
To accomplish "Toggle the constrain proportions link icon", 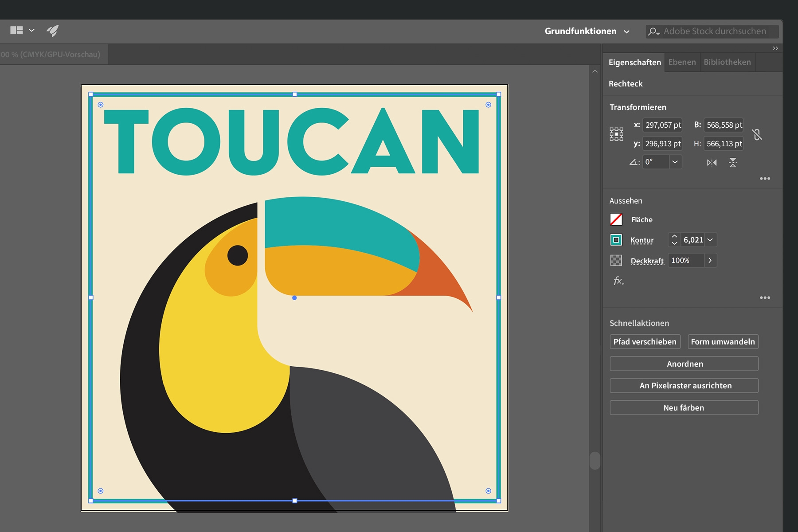I will 757,134.
